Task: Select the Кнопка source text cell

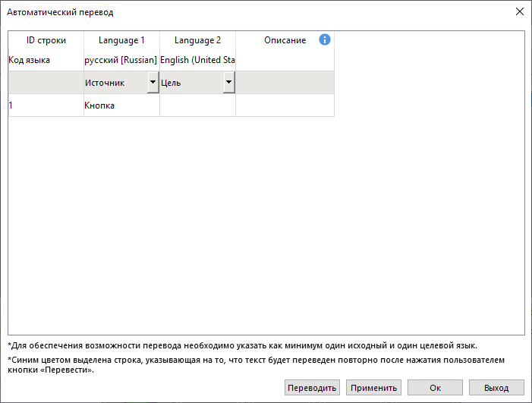Action: (x=121, y=105)
